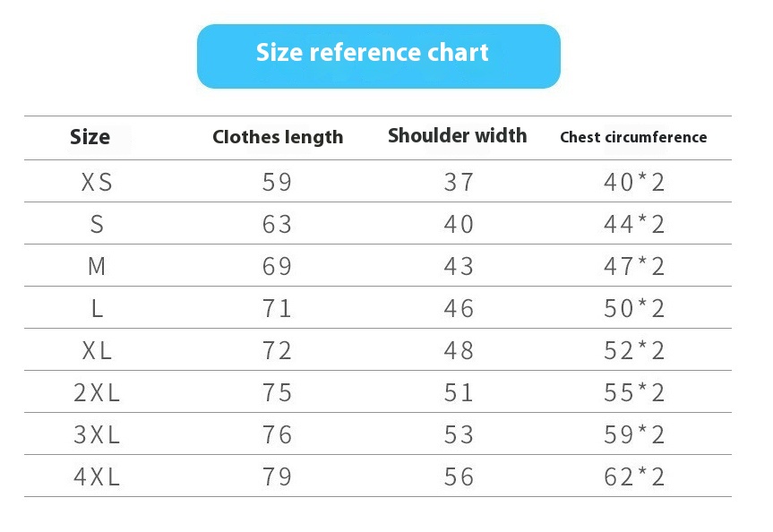The height and width of the screenshot is (532, 773).
Task: Click the 4XL size row label
Action: (97, 476)
